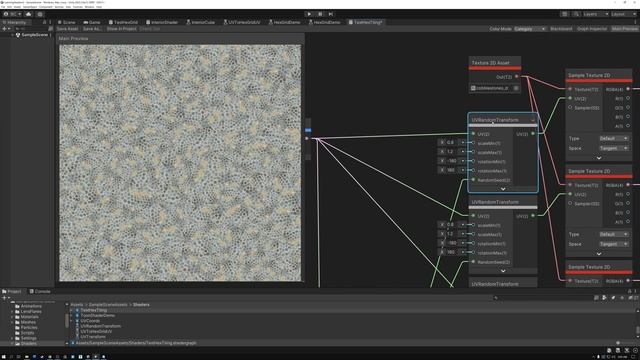Select the ToonShaderDemo asset in the Shaders list
This screenshot has width=640, height=360.
coord(97,316)
